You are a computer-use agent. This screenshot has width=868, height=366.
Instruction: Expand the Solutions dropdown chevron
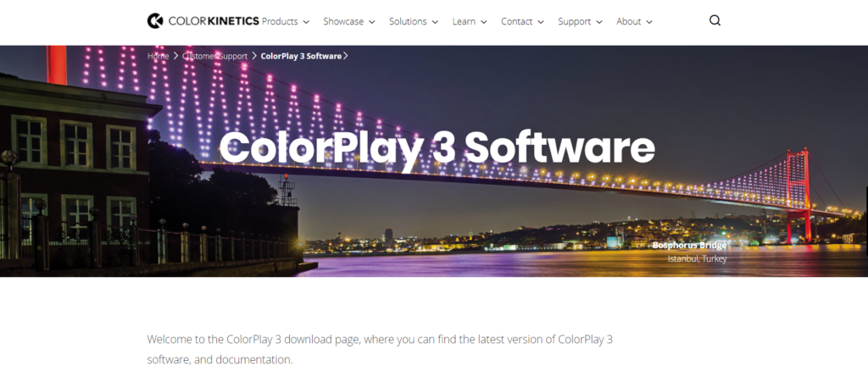point(435,22)
